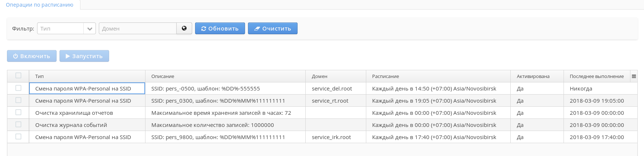Image resolution: width=644 pixels, height=156 pixels.
Task: Check the pers_-0500 SSID row checkbox
Action: pyautogui.click(x=18, y=88)
